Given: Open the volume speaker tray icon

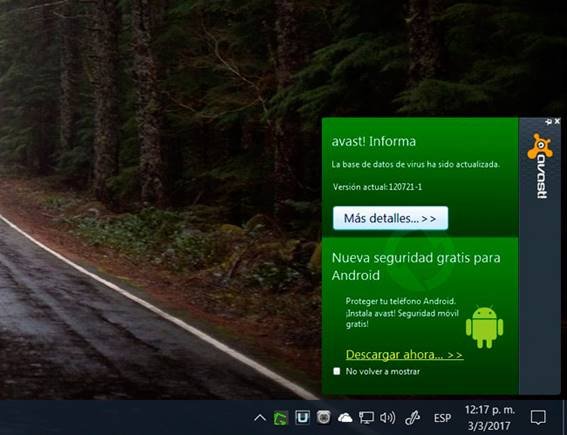Looking at the screenshot, I should pyautogui.click(x=387, y=418).
